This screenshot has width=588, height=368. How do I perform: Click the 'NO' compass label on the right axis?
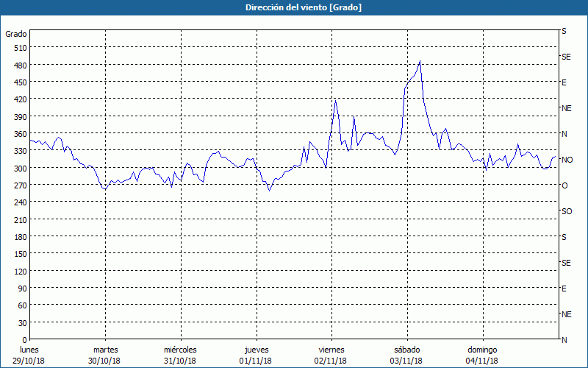coord(567,160)
